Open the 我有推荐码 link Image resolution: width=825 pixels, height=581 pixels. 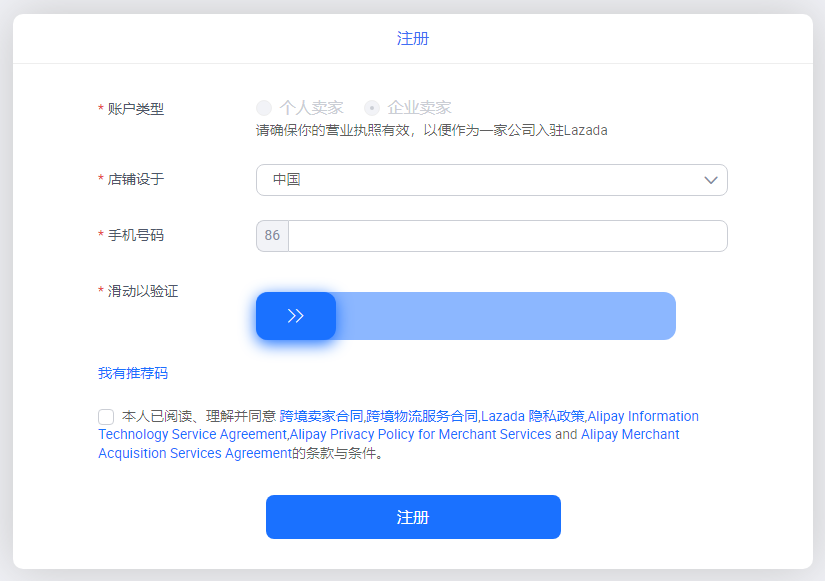tap(132, 373)
